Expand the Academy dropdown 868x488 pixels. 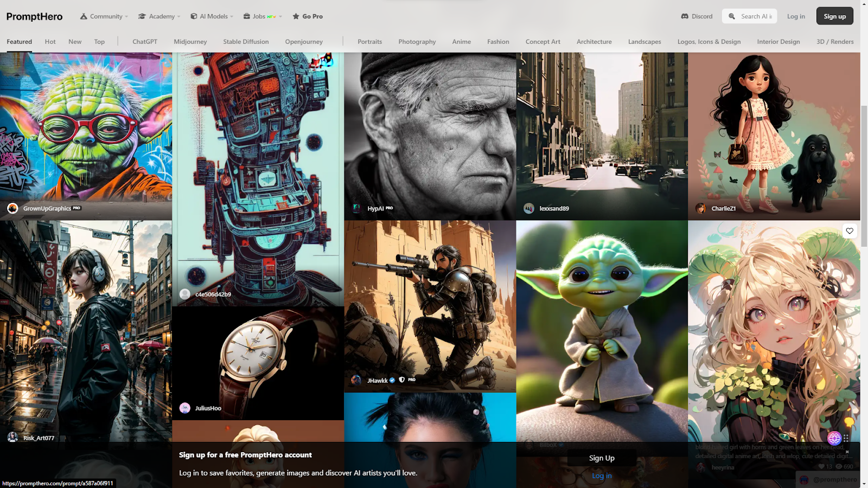159,16
